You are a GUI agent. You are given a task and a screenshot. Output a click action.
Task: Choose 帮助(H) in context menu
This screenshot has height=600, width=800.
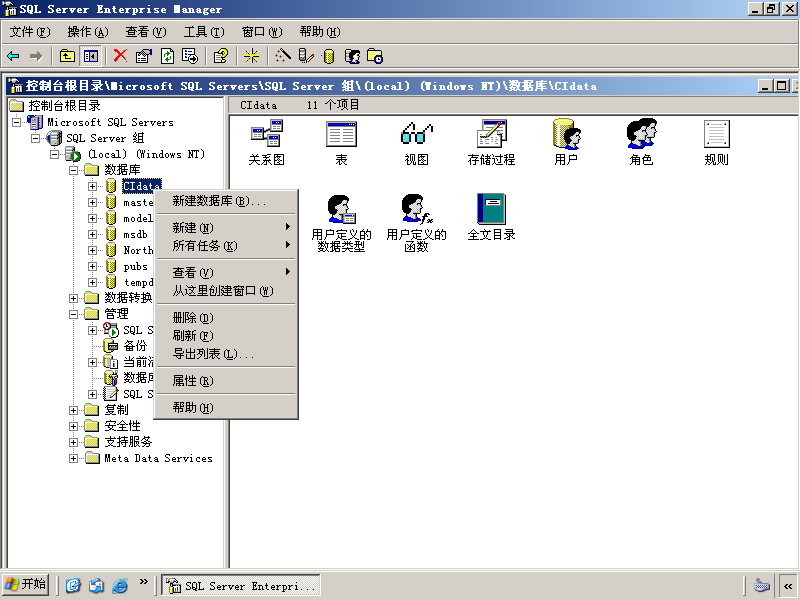(x=226, y=408)
